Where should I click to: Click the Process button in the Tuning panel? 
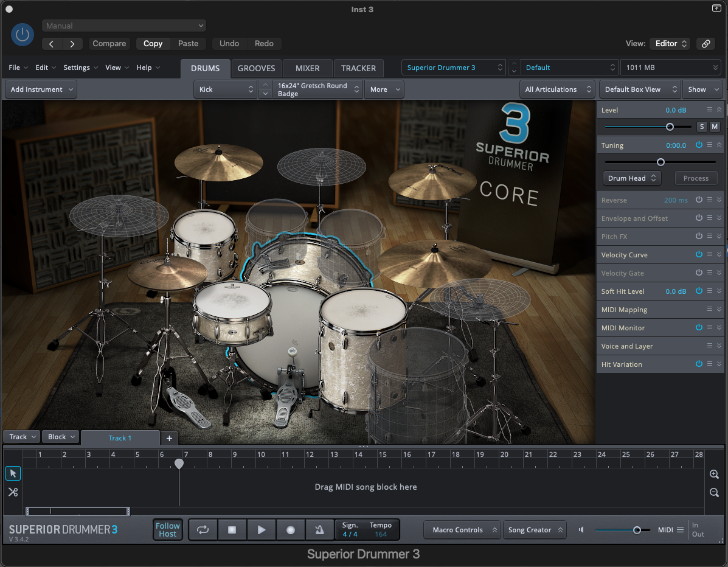click(x=695, y=178)
